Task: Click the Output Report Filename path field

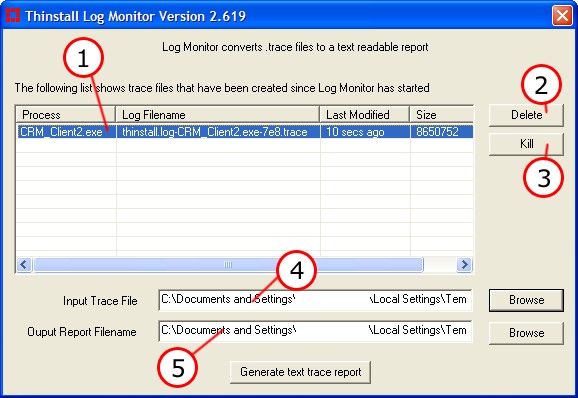Action: [x=315, y=331]
